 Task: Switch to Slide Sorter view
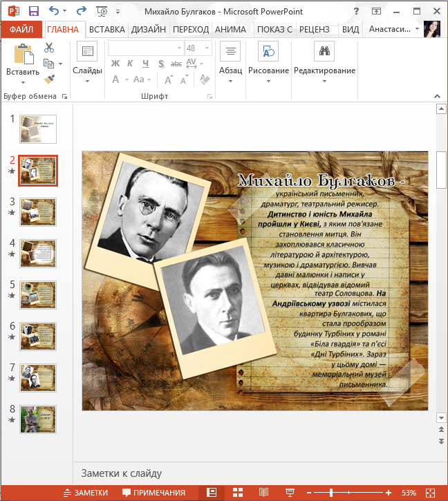238,493
